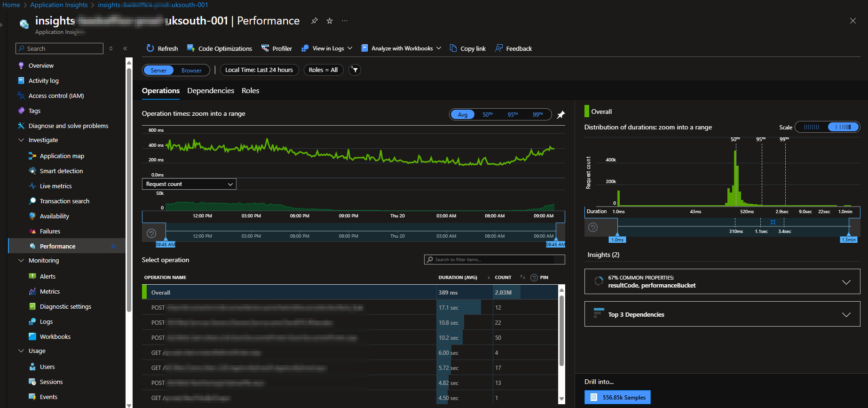The width and height of the screenshot is (868, 408).
Task: Collapse the Investigate section
Action: click(21, 140)
